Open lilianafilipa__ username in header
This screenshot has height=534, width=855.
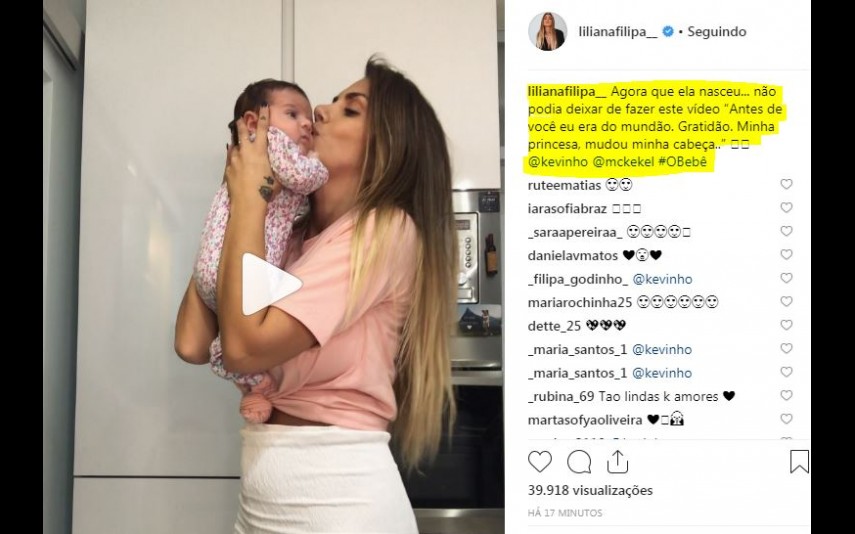click(618, 32)
